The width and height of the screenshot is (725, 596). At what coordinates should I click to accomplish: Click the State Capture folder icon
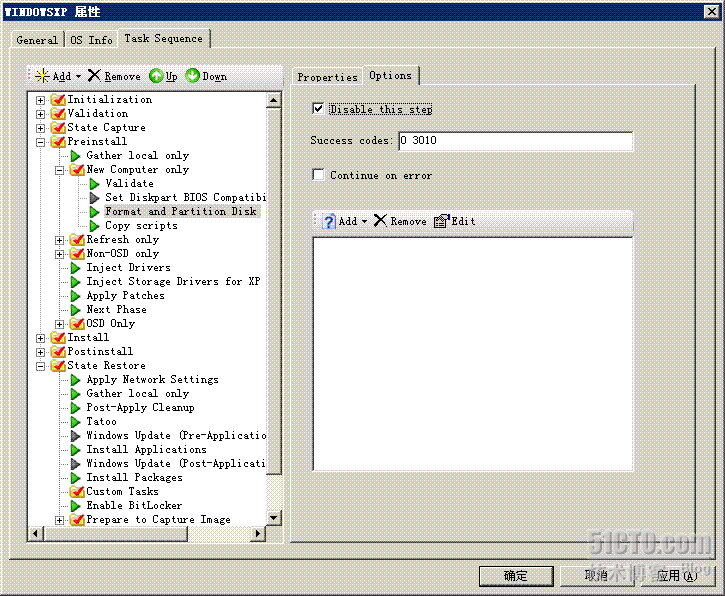click(58, 127)
